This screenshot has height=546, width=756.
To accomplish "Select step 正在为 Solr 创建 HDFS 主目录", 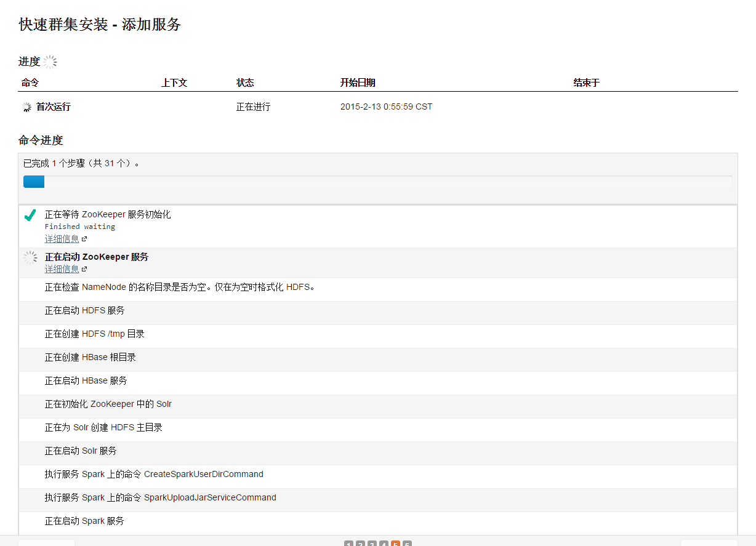I will [x=103, y=427].
